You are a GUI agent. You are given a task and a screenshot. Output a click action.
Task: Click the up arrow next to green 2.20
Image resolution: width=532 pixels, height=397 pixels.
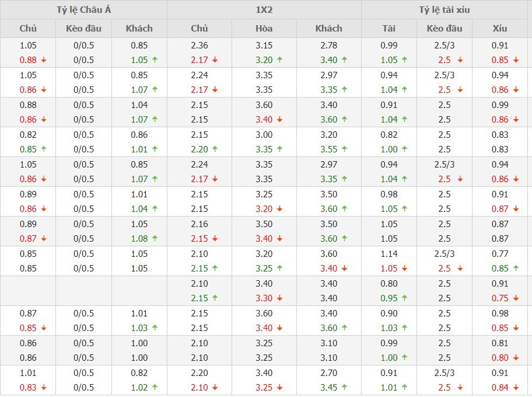pyautogui.click(x=215, y=149)
